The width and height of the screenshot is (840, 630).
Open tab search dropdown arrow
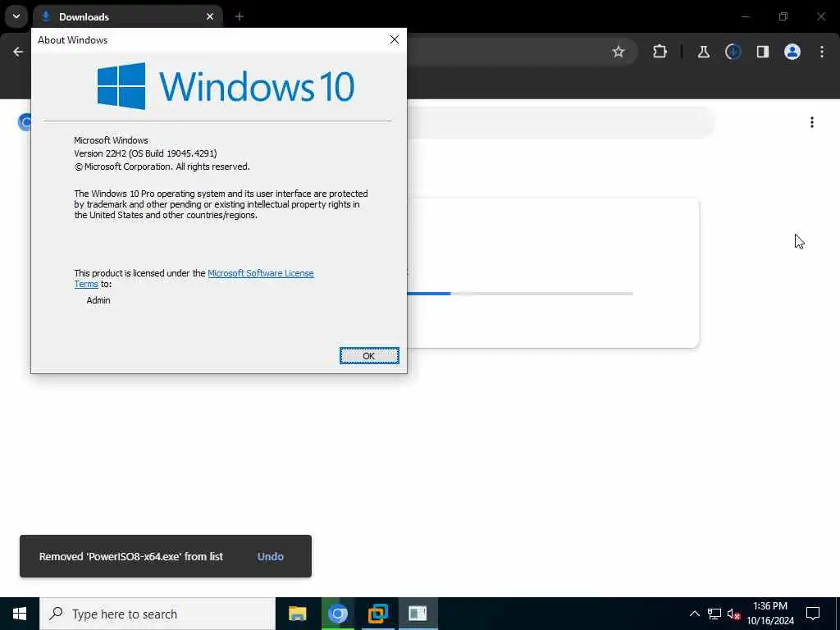click(x=16, y=16)
